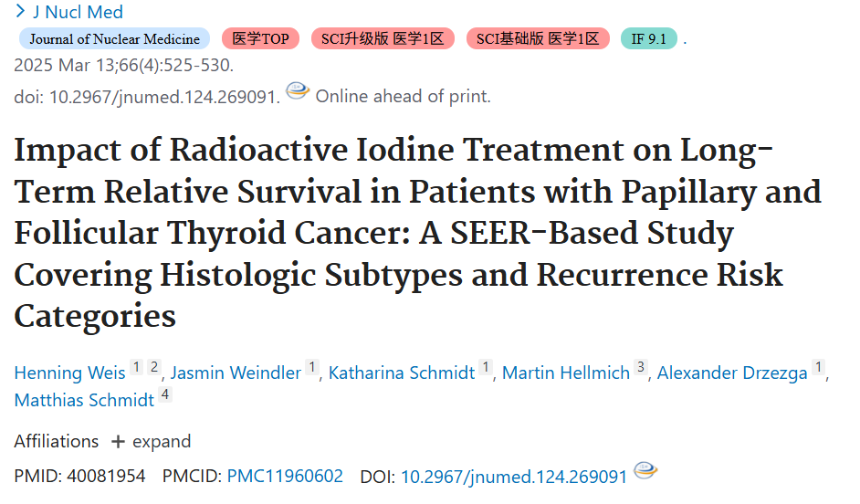Screen dimensions: 860x504
Task: Click the SCI升级版 医学1区 badge
Action: pos(383,39)
